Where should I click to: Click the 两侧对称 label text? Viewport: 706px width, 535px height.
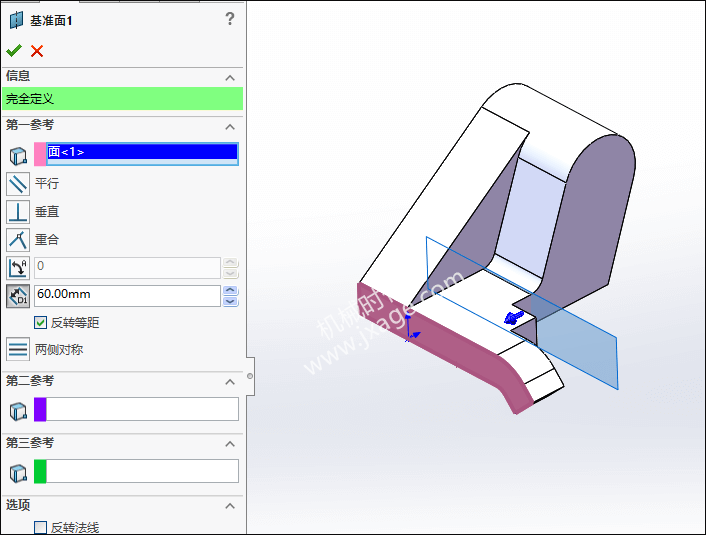click(59, 349)
